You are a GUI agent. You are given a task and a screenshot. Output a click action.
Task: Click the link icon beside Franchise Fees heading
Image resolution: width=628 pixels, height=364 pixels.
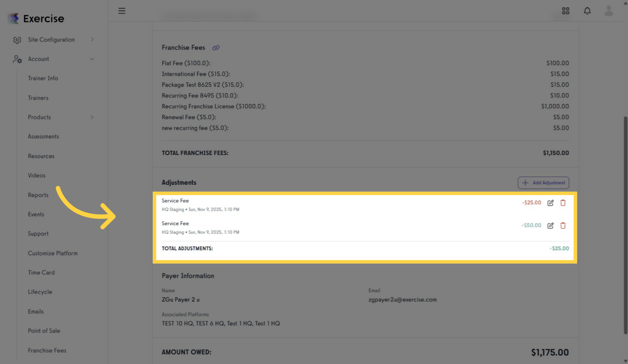point(216,47)
